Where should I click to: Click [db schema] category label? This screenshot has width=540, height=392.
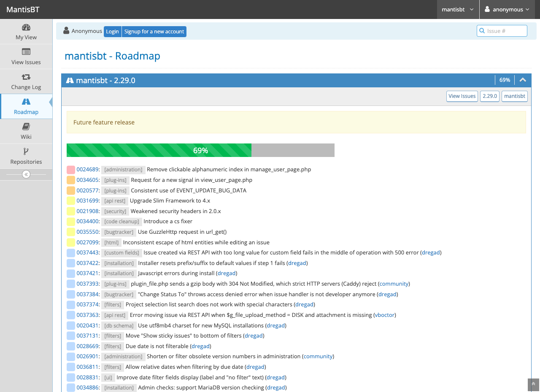[119, 326]
